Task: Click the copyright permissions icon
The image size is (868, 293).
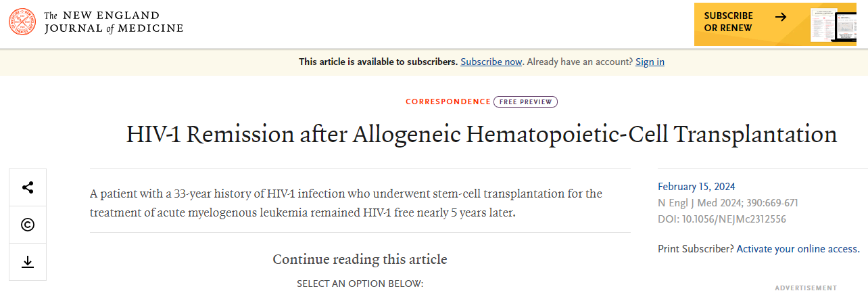Action: pyautogui.click(x=28, y=225)
